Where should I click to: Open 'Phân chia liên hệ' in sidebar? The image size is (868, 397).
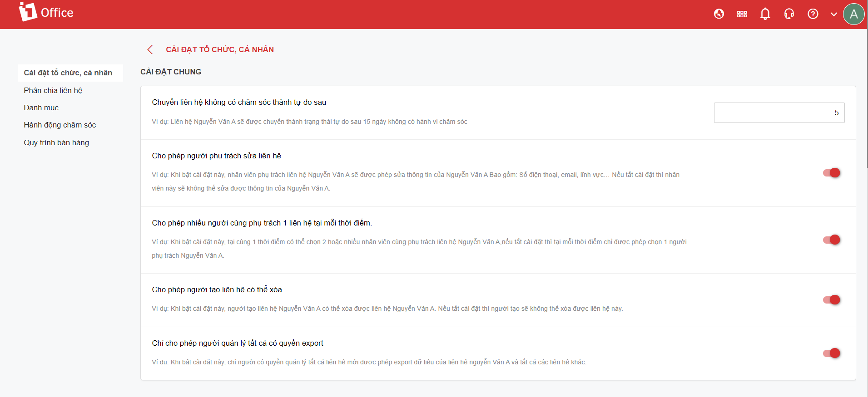[x=53, y=90]
